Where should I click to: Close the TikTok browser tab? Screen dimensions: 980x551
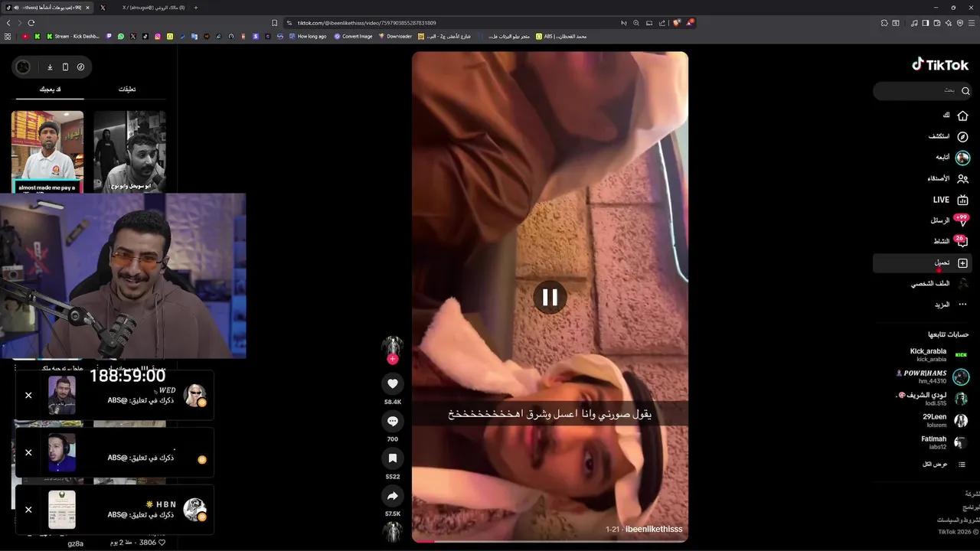point(87,8)
